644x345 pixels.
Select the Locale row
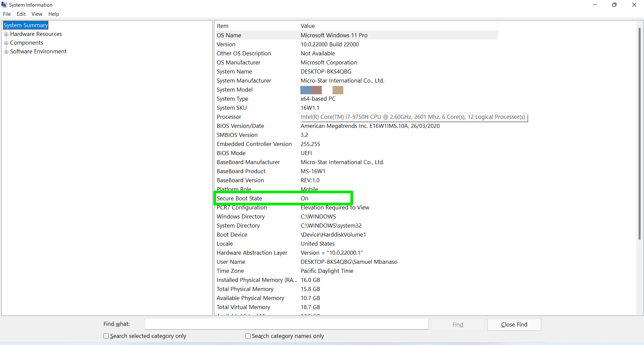point(356,244)
